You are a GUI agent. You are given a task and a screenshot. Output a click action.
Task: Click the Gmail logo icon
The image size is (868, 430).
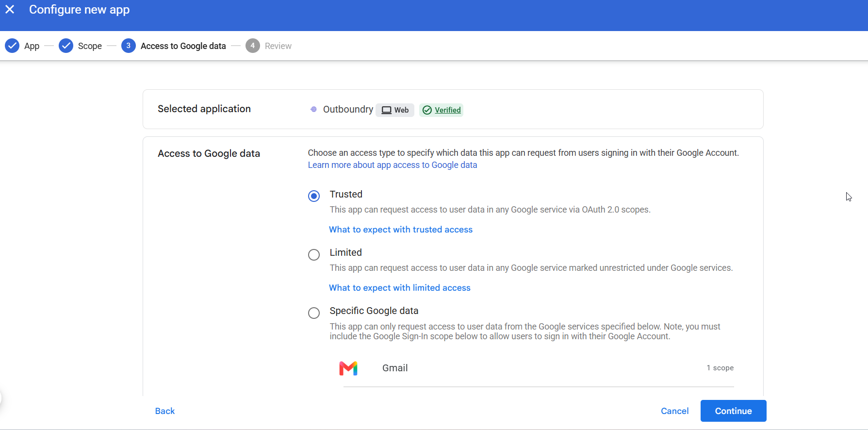pyautogui.click(x=348, y=368)
